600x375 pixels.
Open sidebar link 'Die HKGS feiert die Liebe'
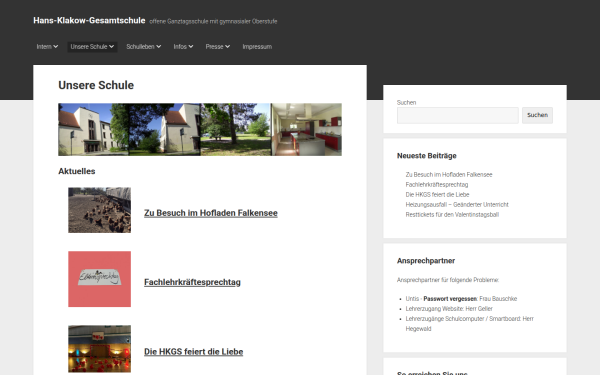(x=437, y=194)
